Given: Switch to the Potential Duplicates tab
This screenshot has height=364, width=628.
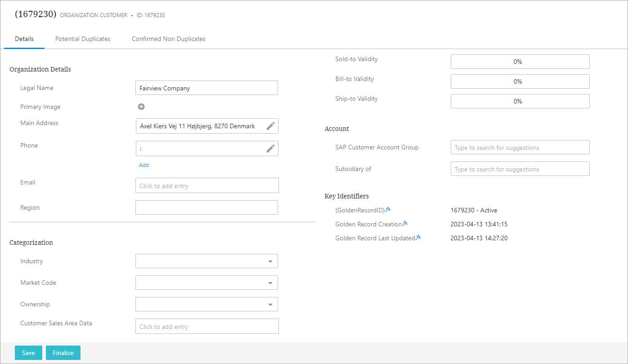Looking at the screenshot, I should click(x=83, y=39).
